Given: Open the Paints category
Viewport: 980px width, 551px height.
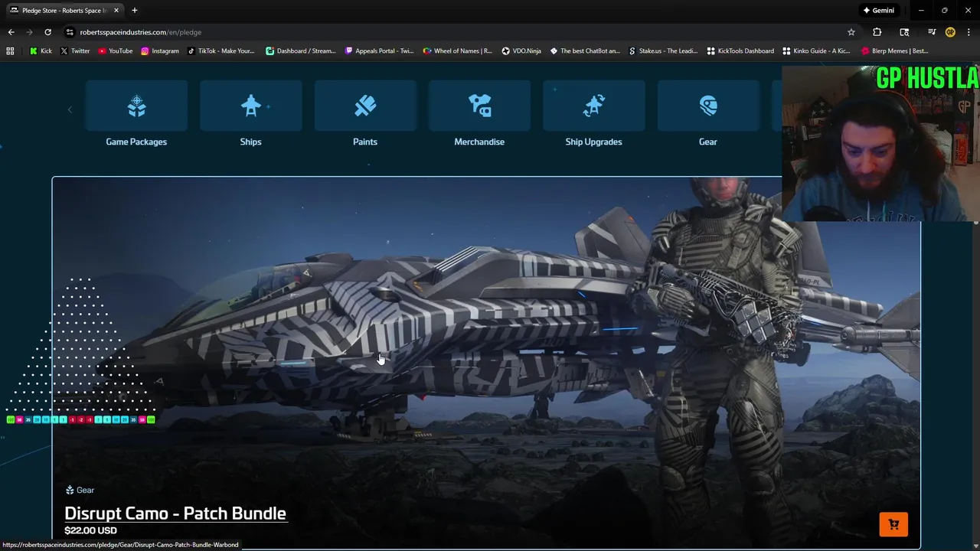Looking at the screenshot, I should coord(365,115).
